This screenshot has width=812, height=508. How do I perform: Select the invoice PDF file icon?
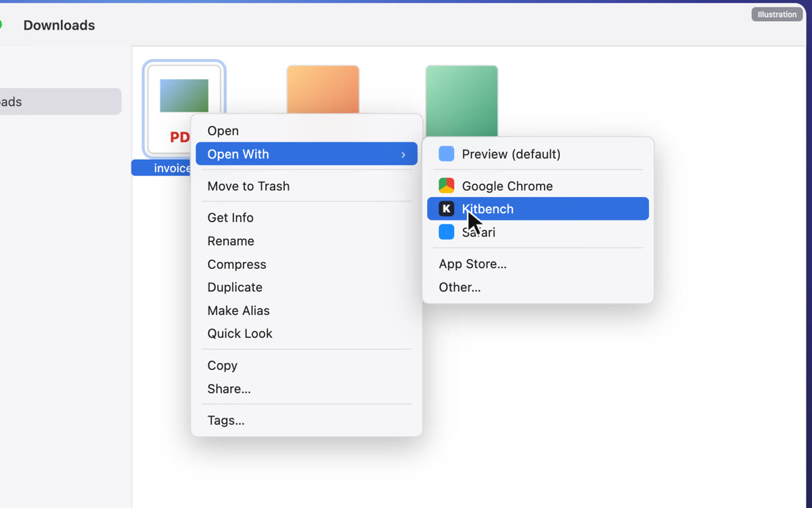click(x=184, y=108)
